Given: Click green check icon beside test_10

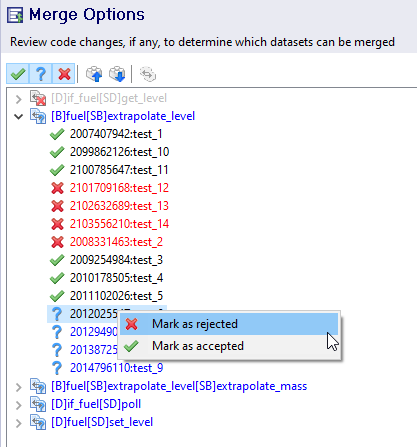Looking at the screenshot, I should pos(57,152).
